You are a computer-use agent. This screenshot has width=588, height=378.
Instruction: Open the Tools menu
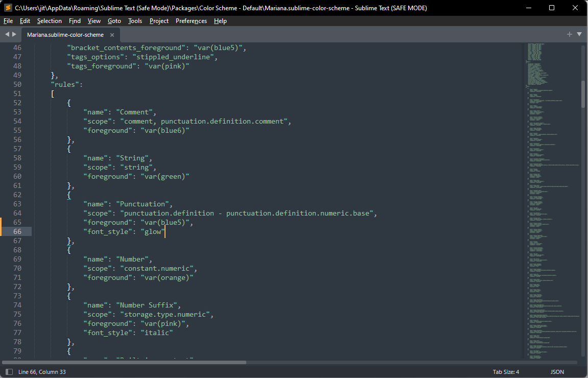coord(135,21)
